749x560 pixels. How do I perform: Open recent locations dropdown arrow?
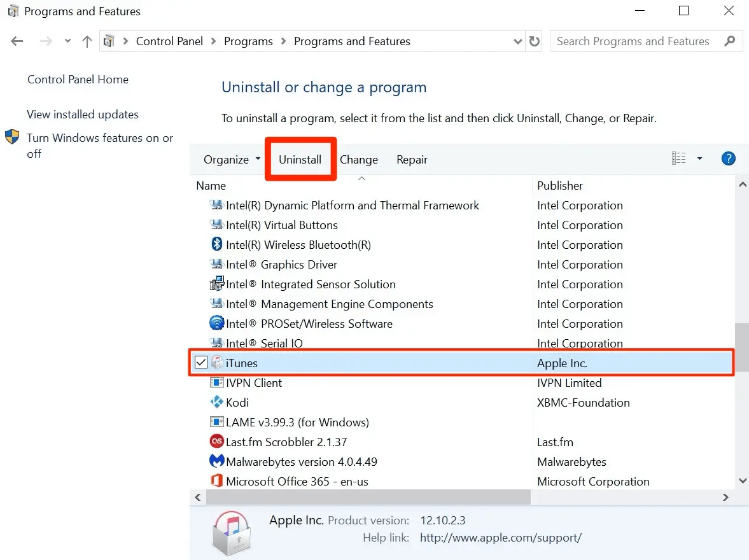tap(67, 41)
